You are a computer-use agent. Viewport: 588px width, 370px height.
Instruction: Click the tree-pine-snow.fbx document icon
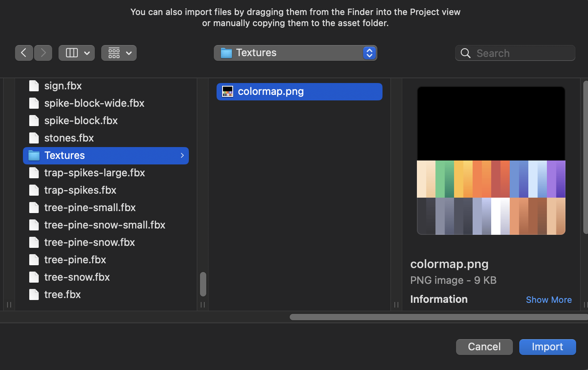pos(34,242)
